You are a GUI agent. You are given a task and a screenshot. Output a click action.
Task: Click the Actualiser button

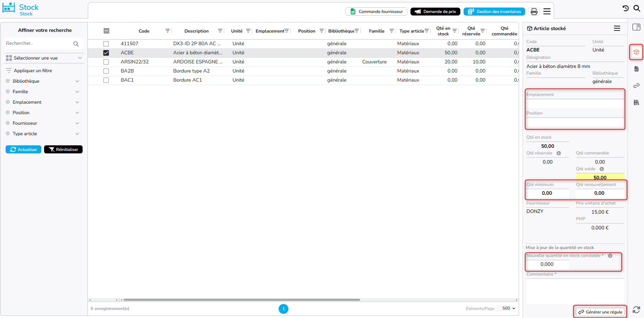pos(23,150)
